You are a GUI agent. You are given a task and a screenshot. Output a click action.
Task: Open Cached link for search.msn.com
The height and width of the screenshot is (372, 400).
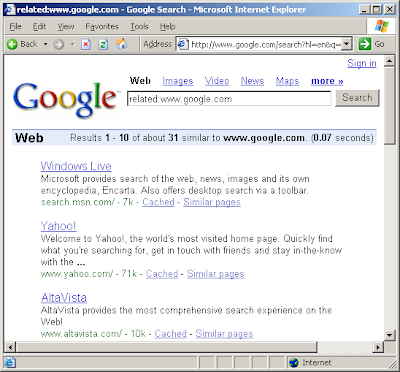coord(158,202)
